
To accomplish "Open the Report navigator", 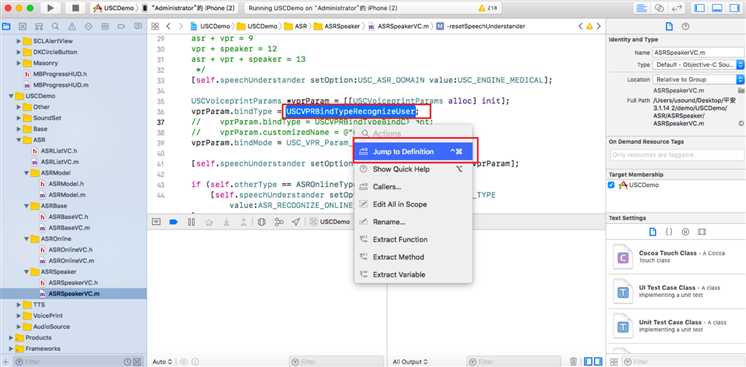I will pos(137,26).
